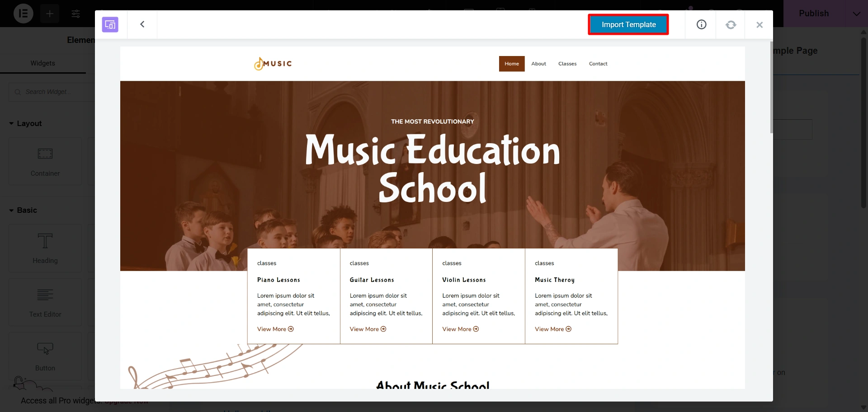Close the template preview modal
868x412 pixels.
(x=759, y=25)
